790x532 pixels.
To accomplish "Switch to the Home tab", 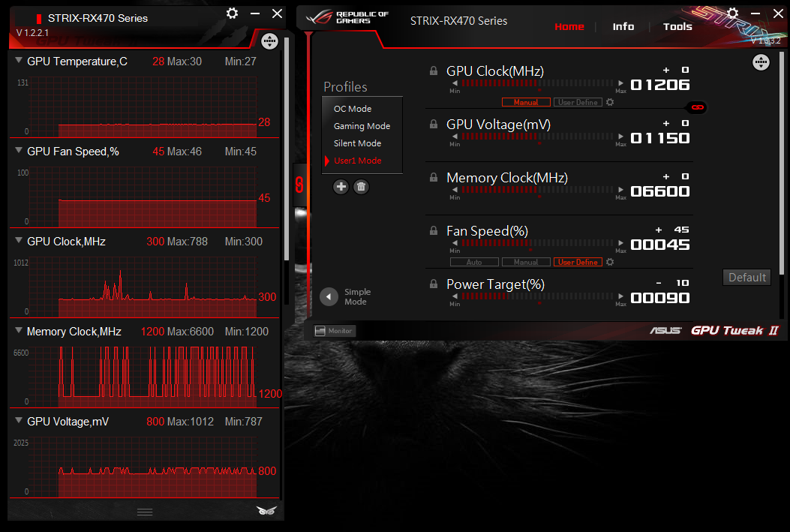I will pos(569,27).
